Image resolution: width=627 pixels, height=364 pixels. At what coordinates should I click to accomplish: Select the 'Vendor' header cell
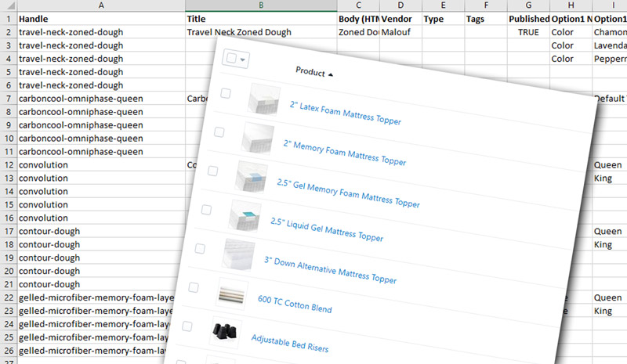pos(400,19)
